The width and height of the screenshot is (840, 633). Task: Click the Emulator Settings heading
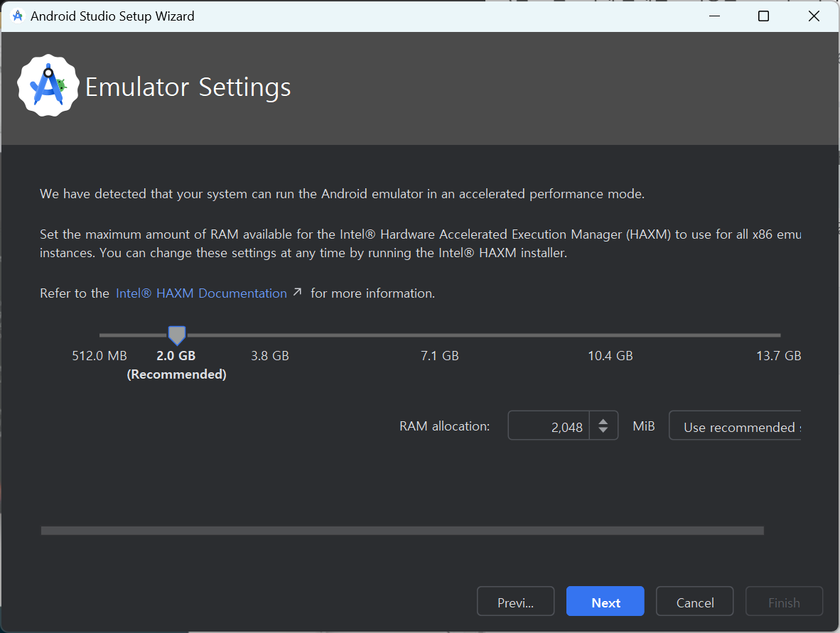pyautogui.click(x=188, y=87)
